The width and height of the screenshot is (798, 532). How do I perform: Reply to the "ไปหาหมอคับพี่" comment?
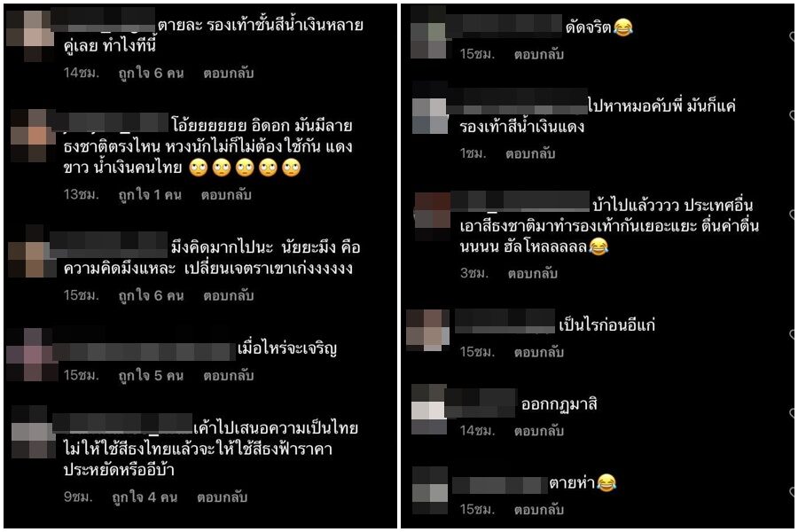point(530,153)
